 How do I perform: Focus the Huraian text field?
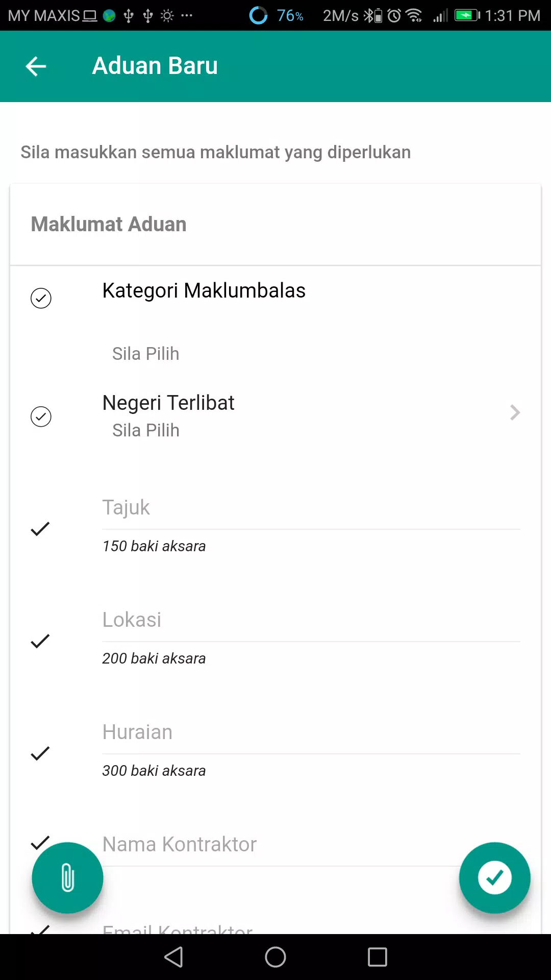click(311, 733)
